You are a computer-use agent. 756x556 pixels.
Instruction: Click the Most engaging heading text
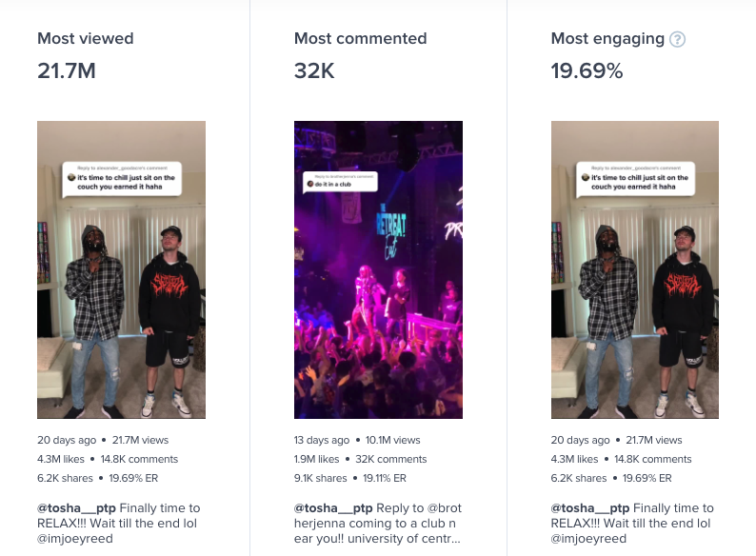[x=607, y=39]
